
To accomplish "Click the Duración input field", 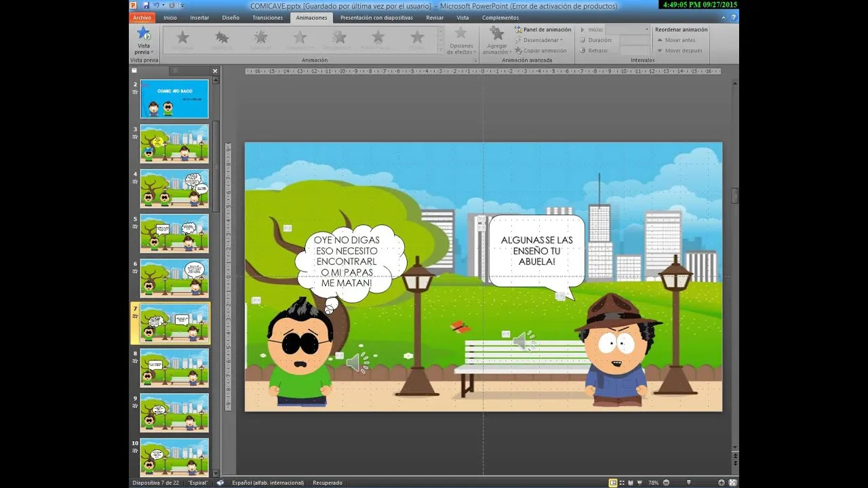I will coord(635,40).
